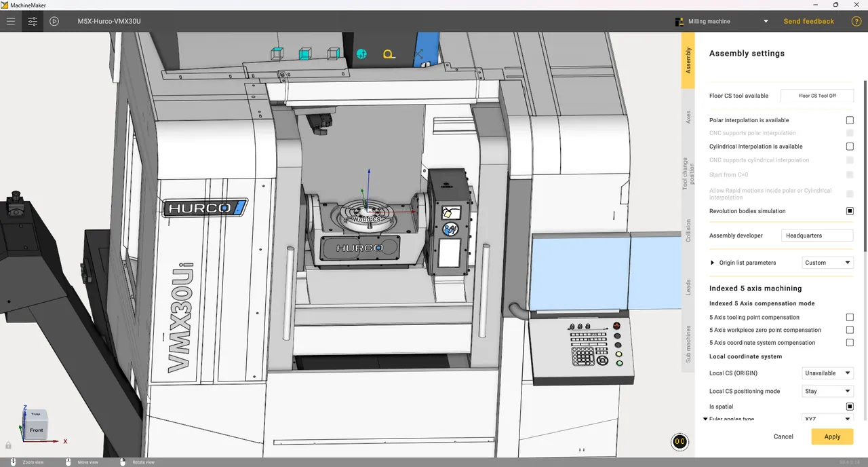Screen dimensions: 868x467
Task: Click the Cancel button
Action: point(783,436)
